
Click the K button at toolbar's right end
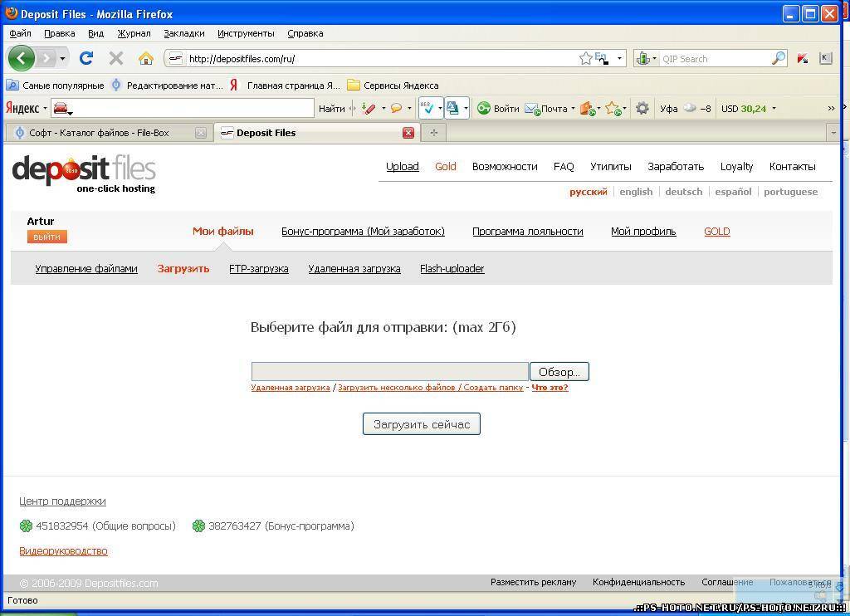(826, 57)
